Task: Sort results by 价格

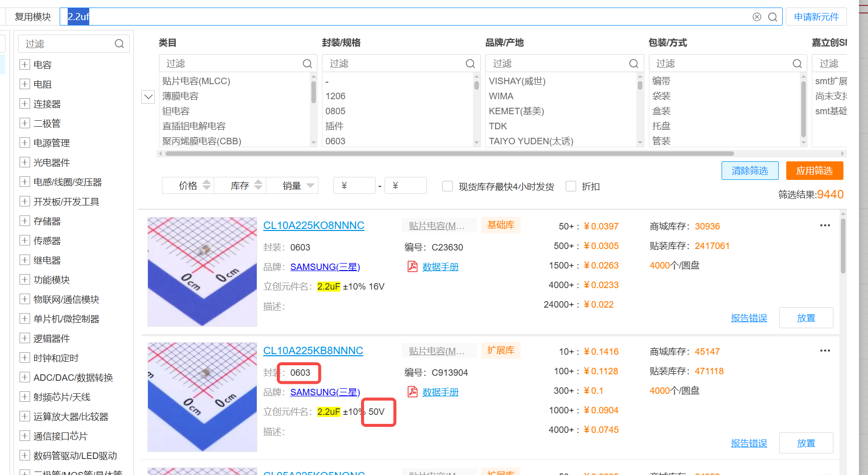Action: click(x=188, y=185)
